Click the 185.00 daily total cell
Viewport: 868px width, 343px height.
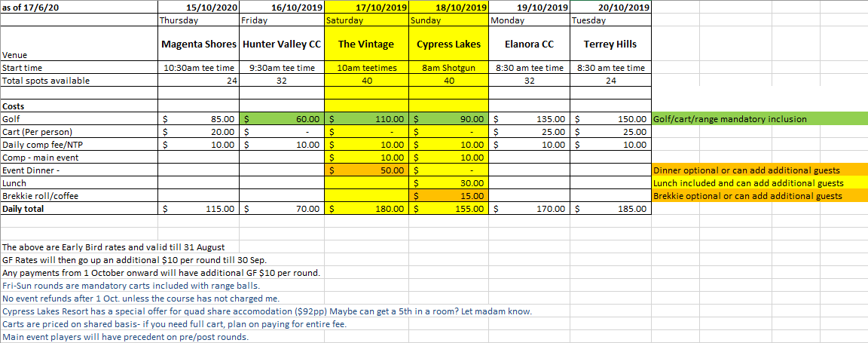click(x=610, y=209)
